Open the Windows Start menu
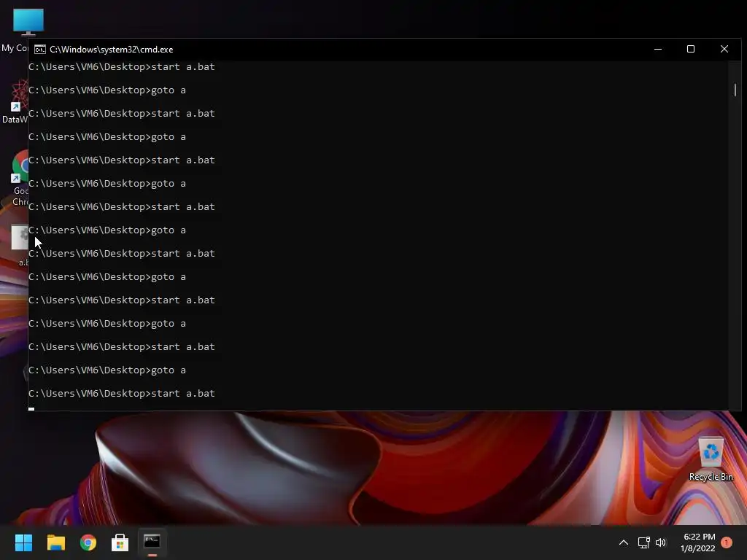This screenshot has width=747, height=560. 23,542
